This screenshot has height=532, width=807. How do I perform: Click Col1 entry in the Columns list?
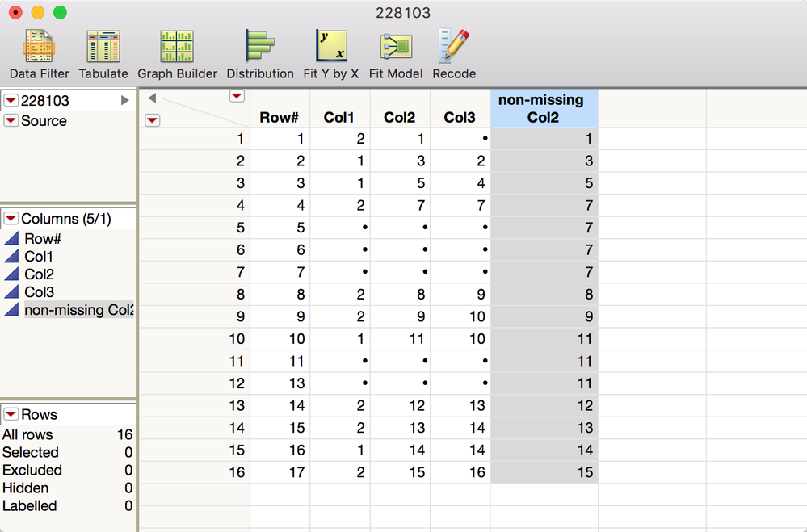tap(39, 256)
